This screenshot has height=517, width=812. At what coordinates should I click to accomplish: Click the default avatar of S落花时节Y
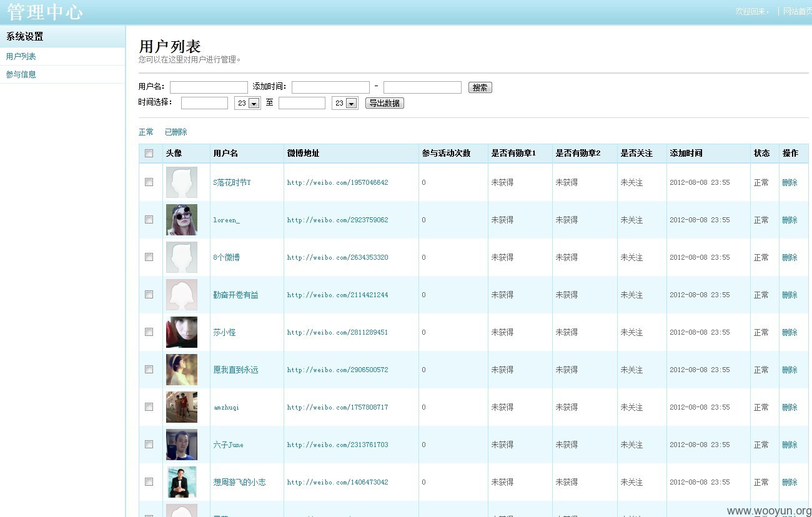coord(182,182)
